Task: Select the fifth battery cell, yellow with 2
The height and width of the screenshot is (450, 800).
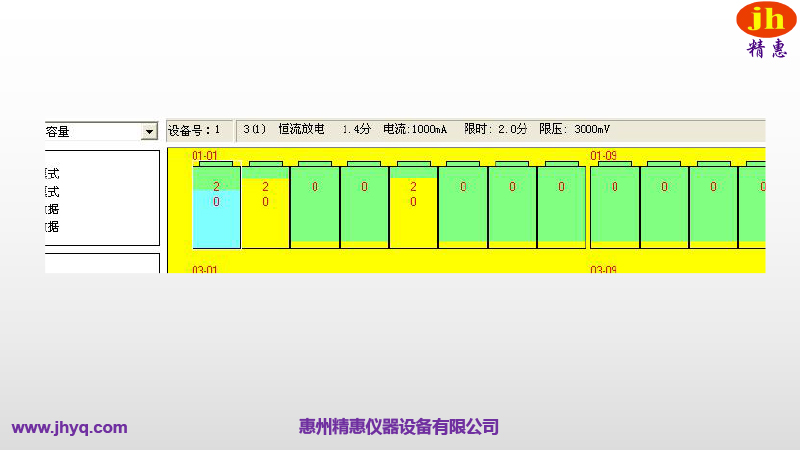Action: click(x=413, y=205)
